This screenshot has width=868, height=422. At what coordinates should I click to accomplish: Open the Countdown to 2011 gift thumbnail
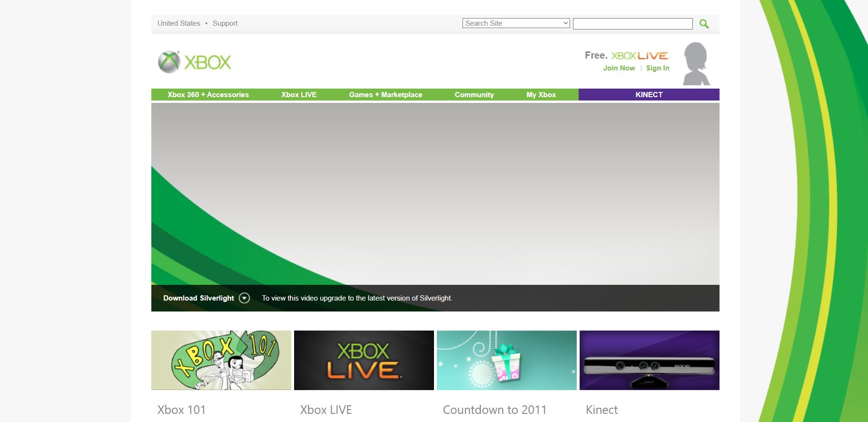pyautogui.click(x=507, y=361)
